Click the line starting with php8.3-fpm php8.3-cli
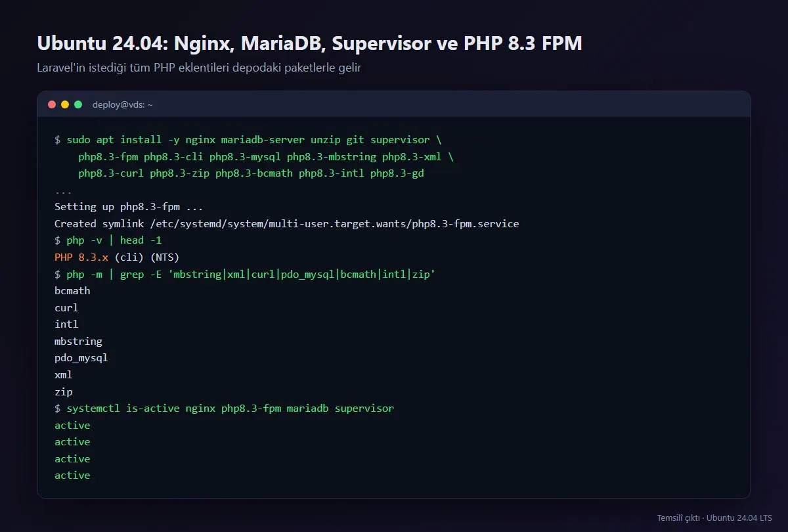Image resolution: width=788 pixels, height=532 pixels. (266, 157)
